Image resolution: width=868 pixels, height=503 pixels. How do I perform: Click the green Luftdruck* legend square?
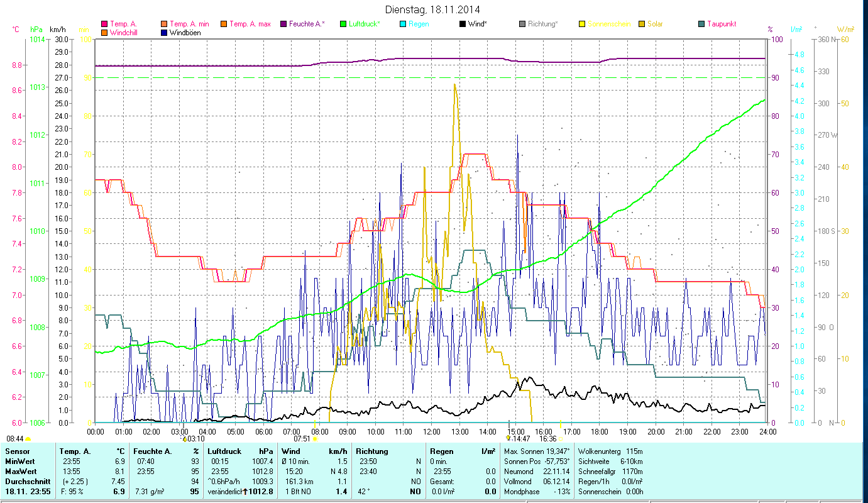click(x=343, y=25)
